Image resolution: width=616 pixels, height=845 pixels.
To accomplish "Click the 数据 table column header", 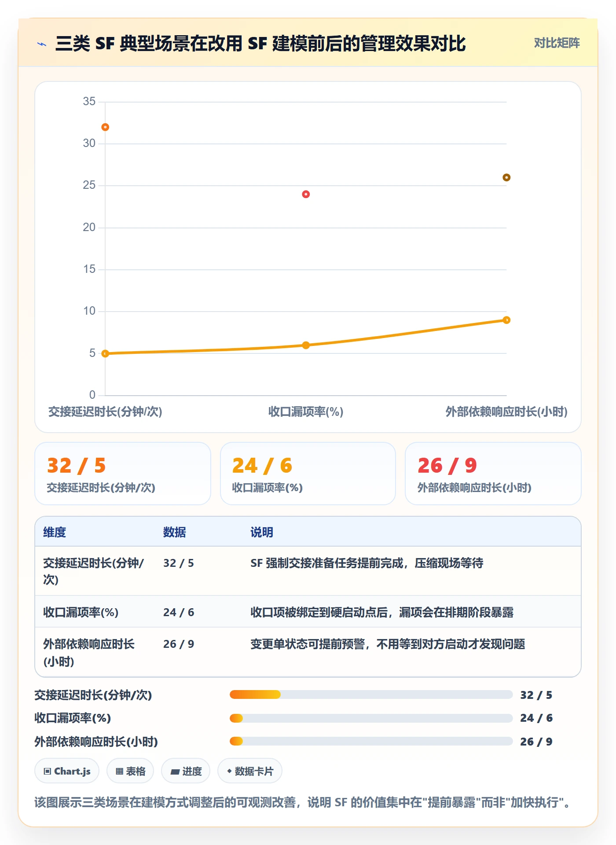I will [175, 532].
